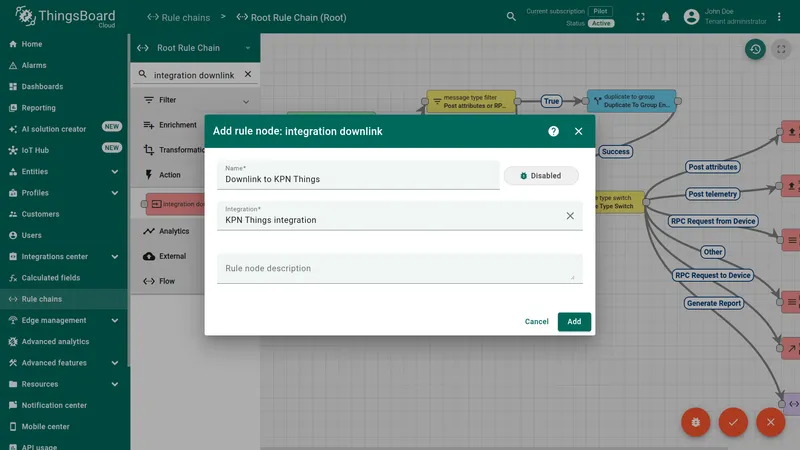The height and width of the screenshot is (450, 800).
Task: Toggle the Disabled debug mode button
Action: click(541, 176)
